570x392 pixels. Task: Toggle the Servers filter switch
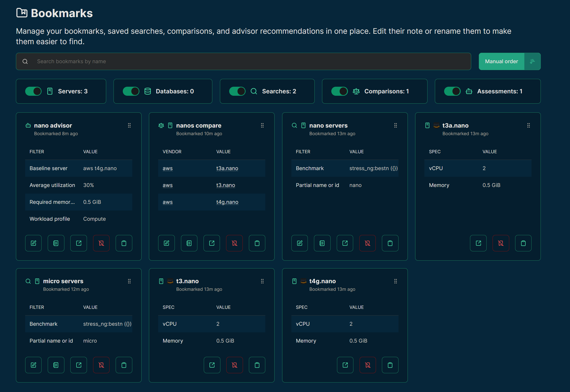pos(33,91)
